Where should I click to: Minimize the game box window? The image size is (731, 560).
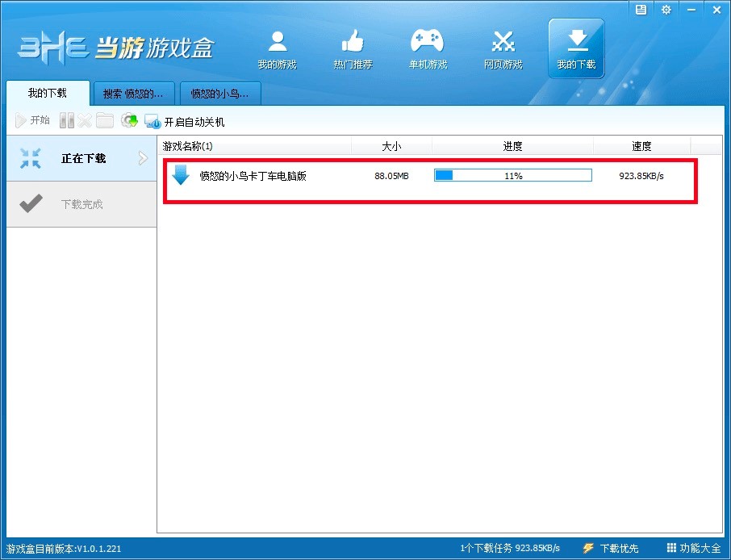[x=691, y=10]
